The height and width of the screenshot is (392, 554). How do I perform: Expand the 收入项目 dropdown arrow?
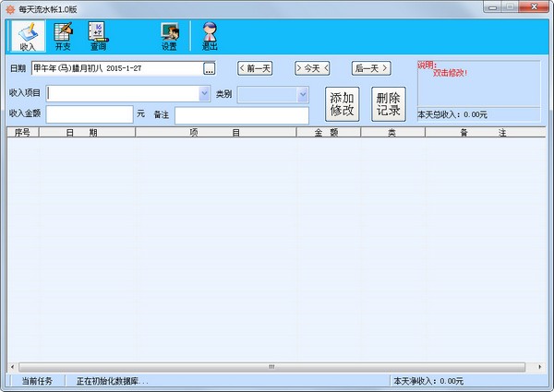[x=204, y=93]
